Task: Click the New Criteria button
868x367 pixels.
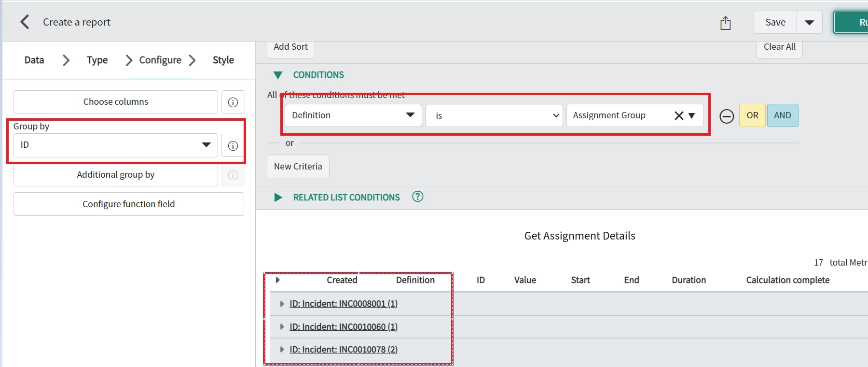Action: [298, 166]
